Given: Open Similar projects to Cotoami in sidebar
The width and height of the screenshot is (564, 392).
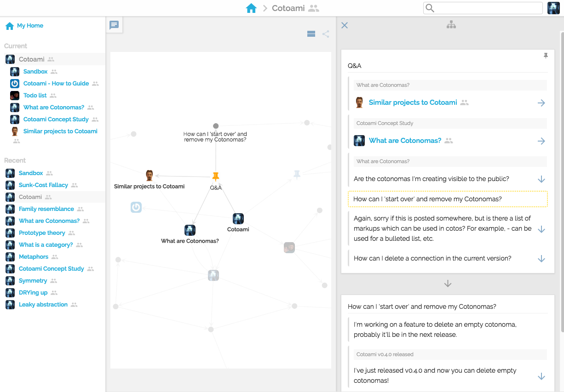Looking at the screenshot, I should point(60,131).
